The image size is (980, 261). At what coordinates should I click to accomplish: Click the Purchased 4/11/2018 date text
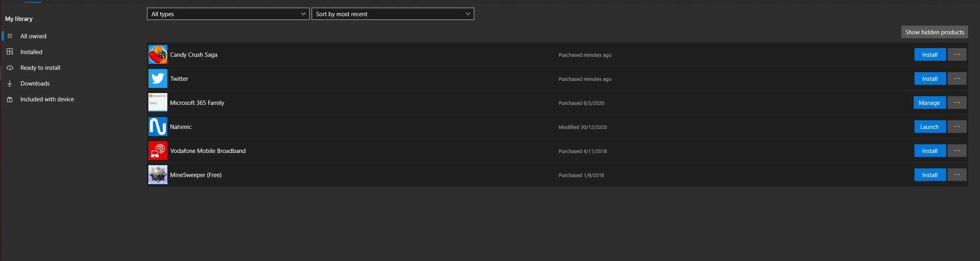pos(583,151)
